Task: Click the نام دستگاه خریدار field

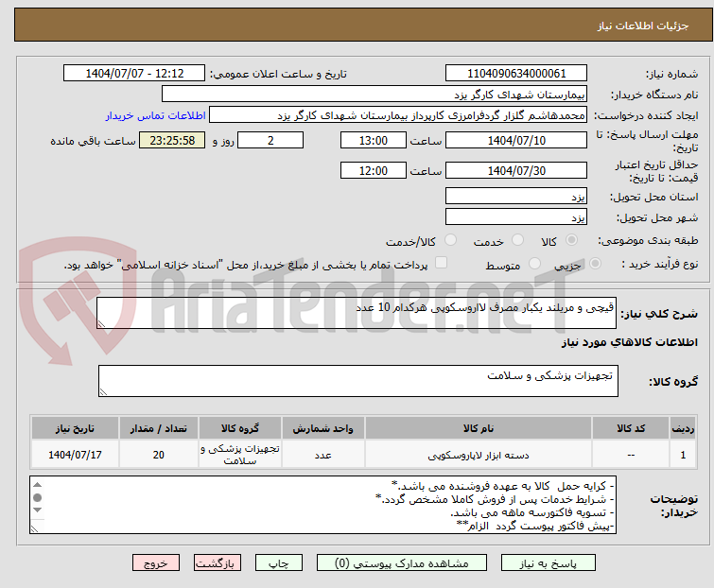Action: point(374,95)
